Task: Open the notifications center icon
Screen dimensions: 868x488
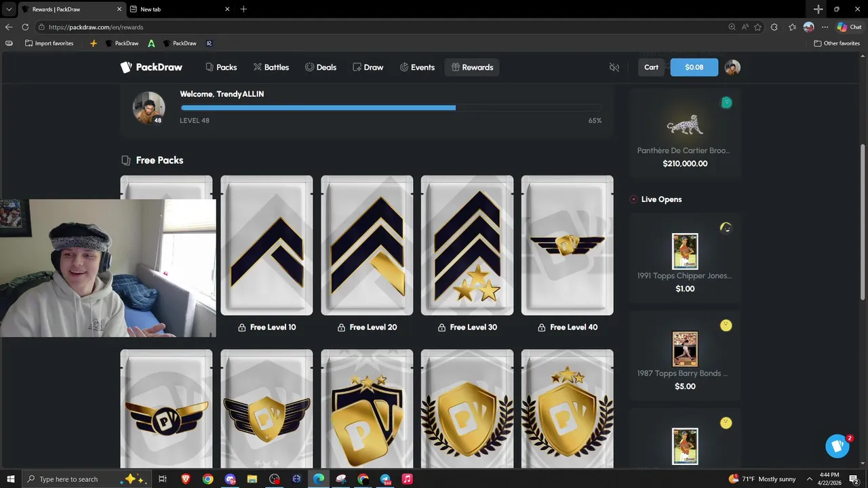Action: (854, 479)
